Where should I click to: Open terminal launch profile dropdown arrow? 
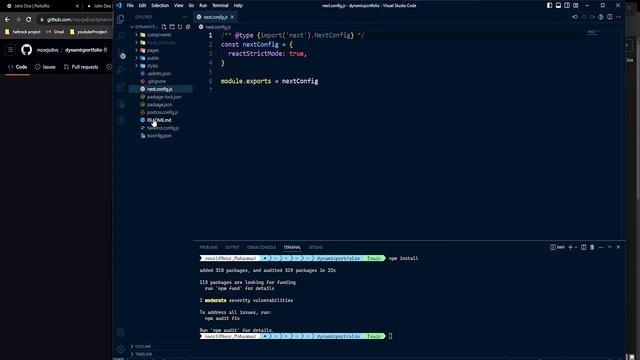(576, 247)
